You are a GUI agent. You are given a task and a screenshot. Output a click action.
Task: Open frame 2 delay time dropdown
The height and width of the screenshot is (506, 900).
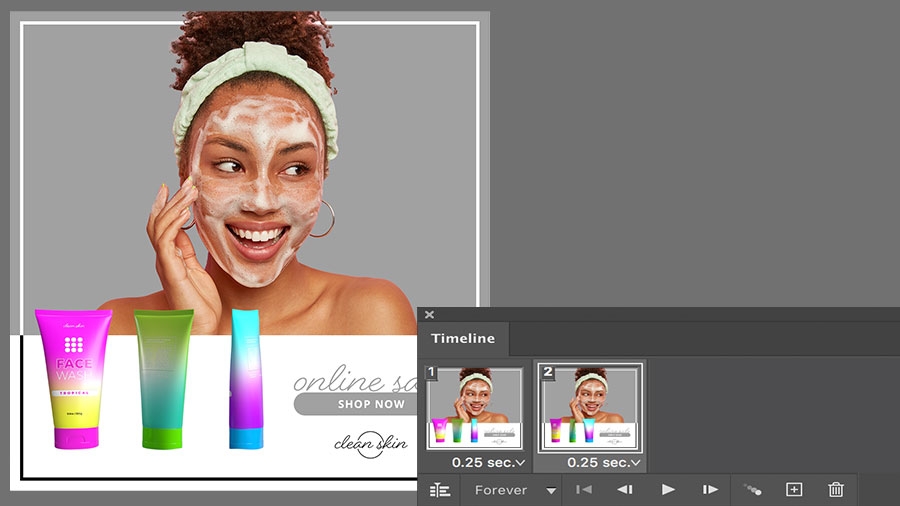(604, 462)
